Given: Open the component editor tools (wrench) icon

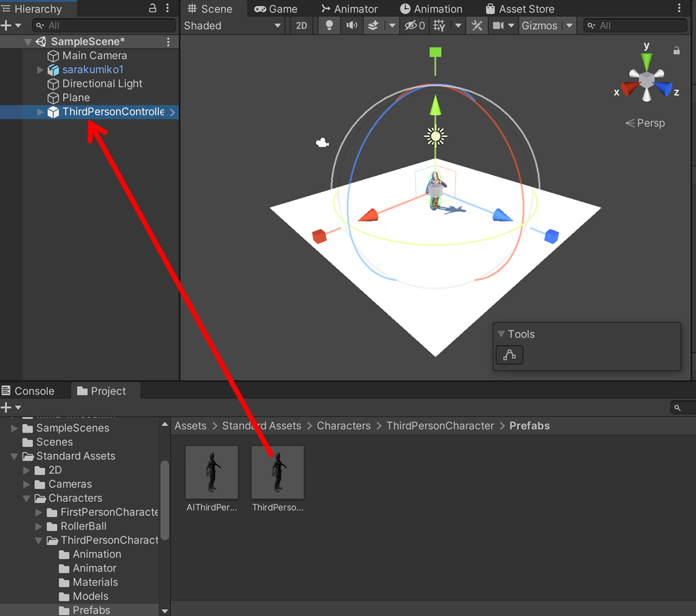Looking at the screenshot, I should pos(477,25).
